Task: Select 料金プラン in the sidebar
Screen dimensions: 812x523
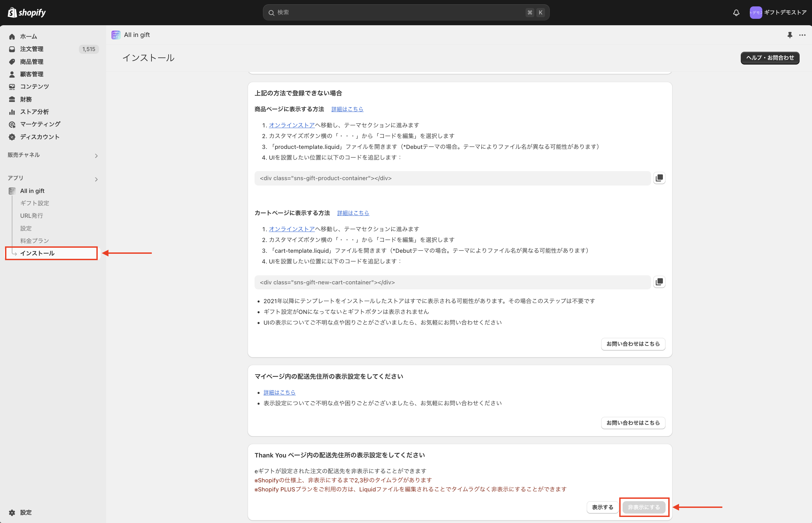Action: click(x=35, y=241)
